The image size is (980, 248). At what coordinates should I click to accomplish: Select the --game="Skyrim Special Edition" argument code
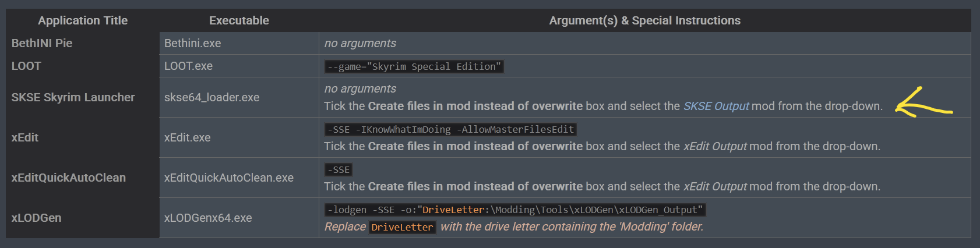(414, 66)
